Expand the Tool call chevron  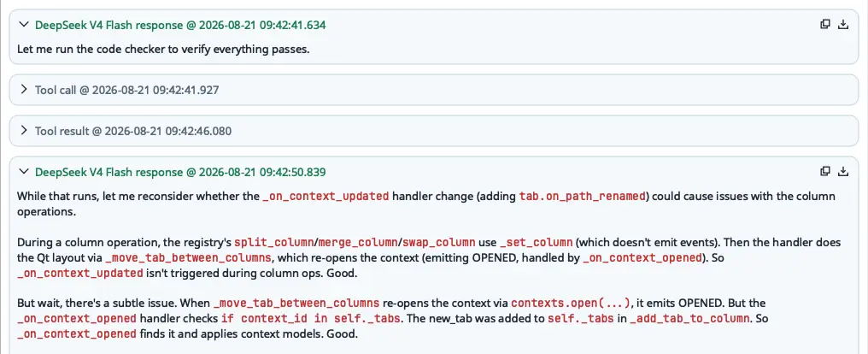[23, 89]
